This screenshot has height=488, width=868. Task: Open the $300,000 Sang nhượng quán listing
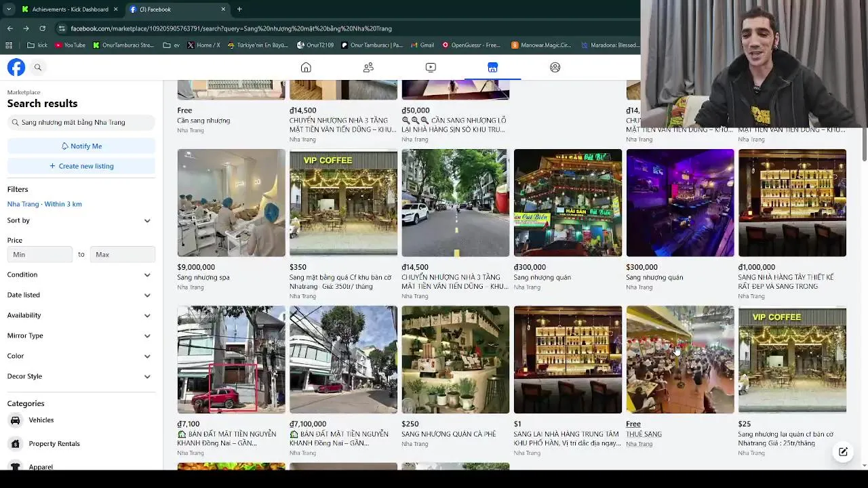[679, 203]
